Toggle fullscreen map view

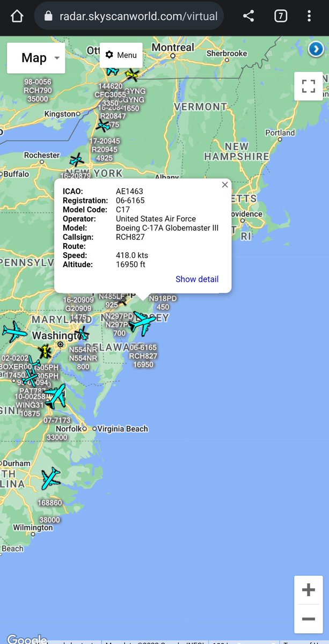pos(308,86)
